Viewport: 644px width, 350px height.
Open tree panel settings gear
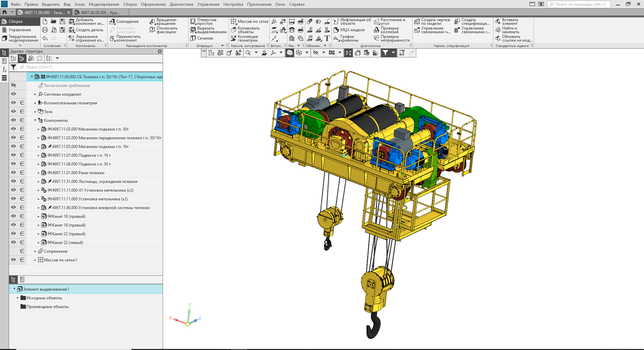tap(160, 51)
